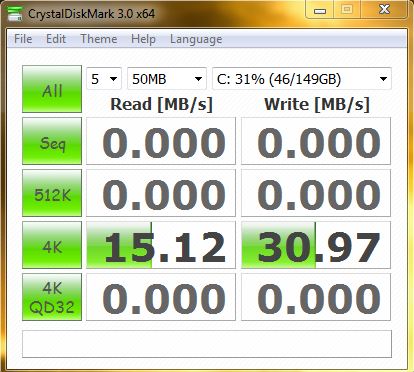Click the CrystalDiskMark title bar app icon

pyautogui.click(x=15, y=13)
